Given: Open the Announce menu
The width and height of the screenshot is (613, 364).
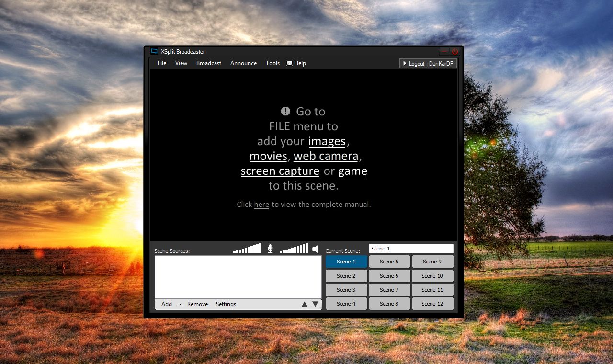Looking at the screenshot, I should [x=243, y=63].
